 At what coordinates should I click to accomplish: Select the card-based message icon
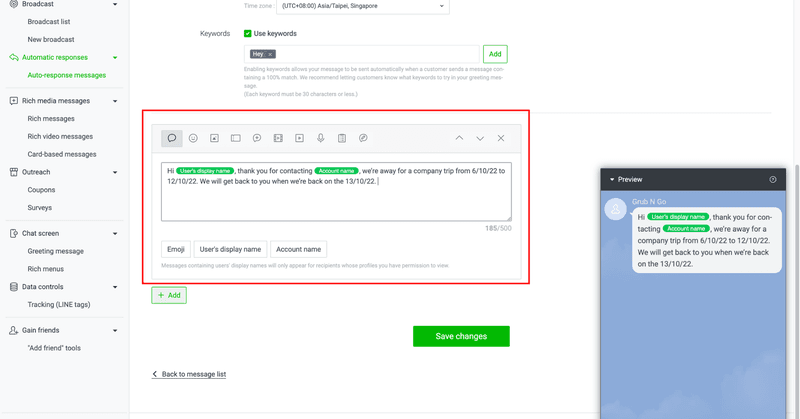click(363, 138)
